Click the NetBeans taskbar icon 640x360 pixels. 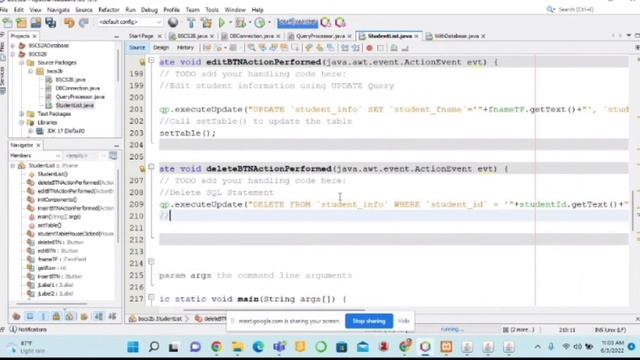point(425,347)
